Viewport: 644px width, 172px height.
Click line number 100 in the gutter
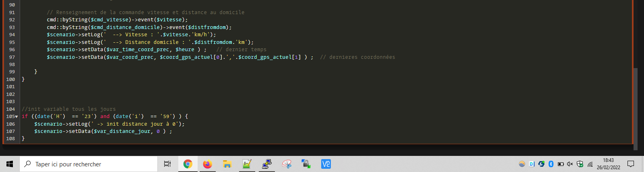[10, 79]
